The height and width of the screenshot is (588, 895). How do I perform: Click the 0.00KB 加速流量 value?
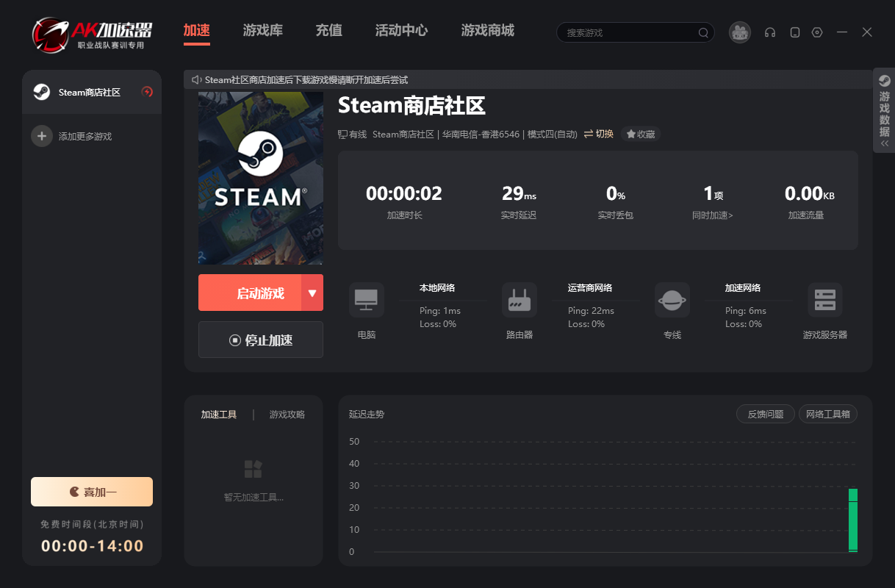[809, 193]
